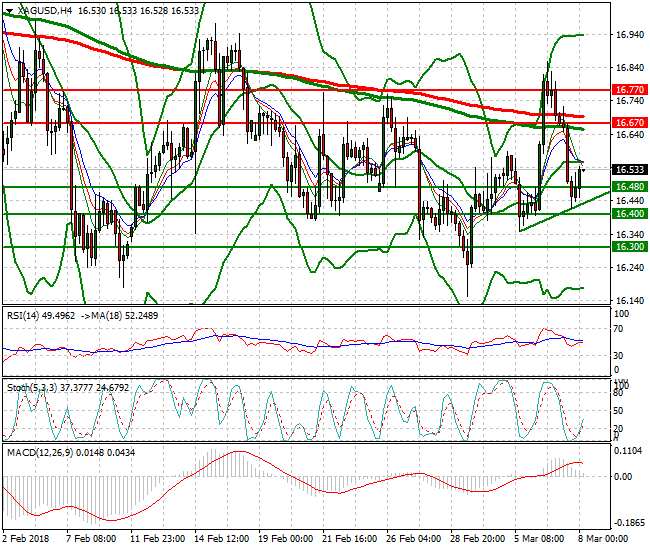The image size is (650, 550).
Task: Click the 5 Mar 08:00 time label
Action: pyautogui.click(x=539, y=539)
